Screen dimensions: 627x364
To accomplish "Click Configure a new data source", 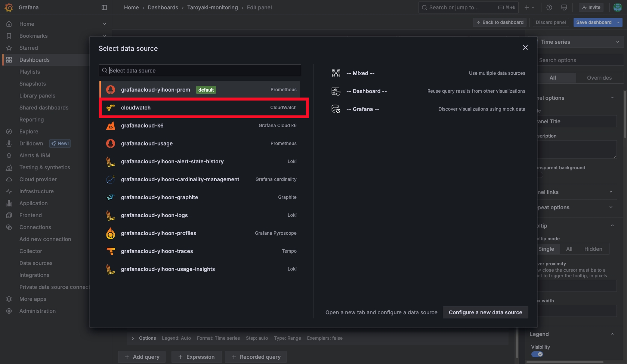I will 485,312.
